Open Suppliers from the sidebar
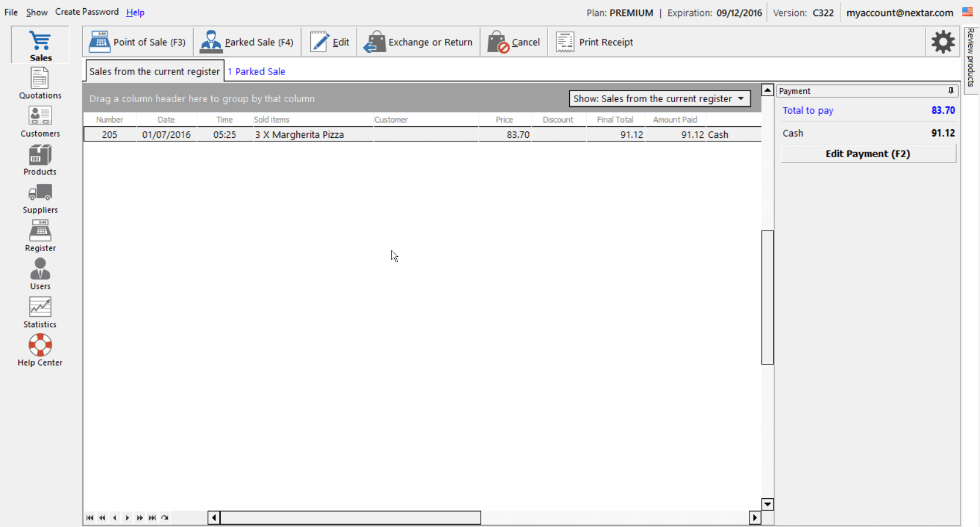This screenshot has height=527, width=980. 40,198
